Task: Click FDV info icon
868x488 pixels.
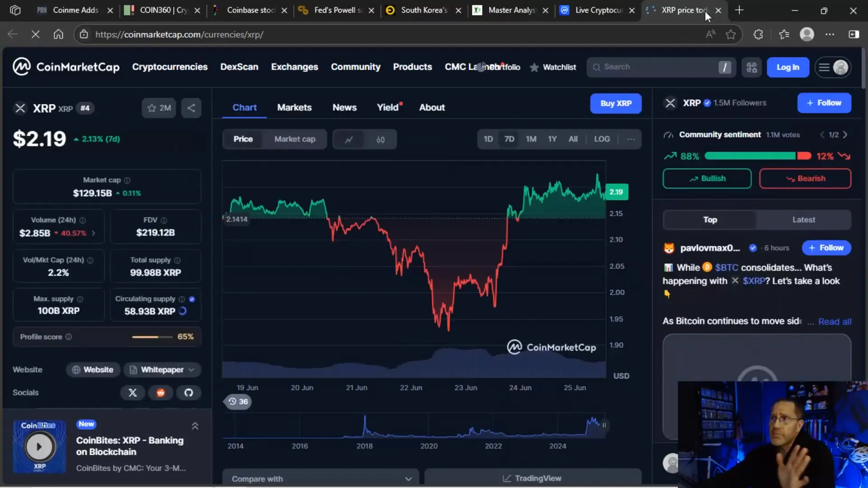Action: tap(164, 221)
